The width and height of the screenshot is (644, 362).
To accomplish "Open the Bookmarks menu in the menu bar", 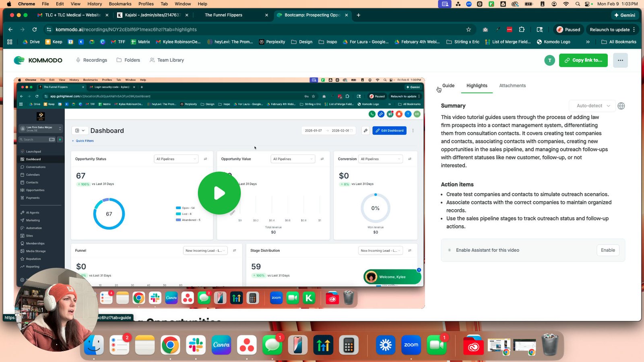I will coord(120,4).
